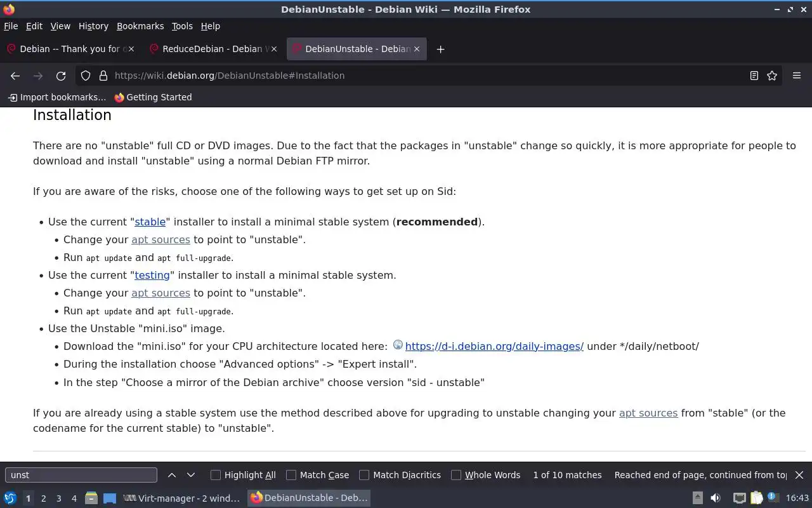Open the View menu
The height and width of the screenshot is (508, 812).
(60, 26)
